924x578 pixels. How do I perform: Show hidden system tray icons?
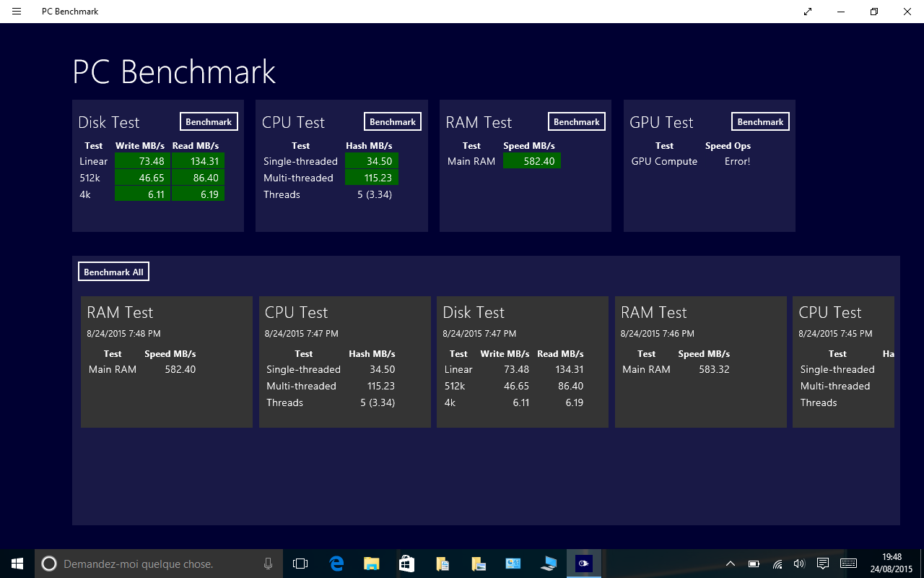point(731,564)
